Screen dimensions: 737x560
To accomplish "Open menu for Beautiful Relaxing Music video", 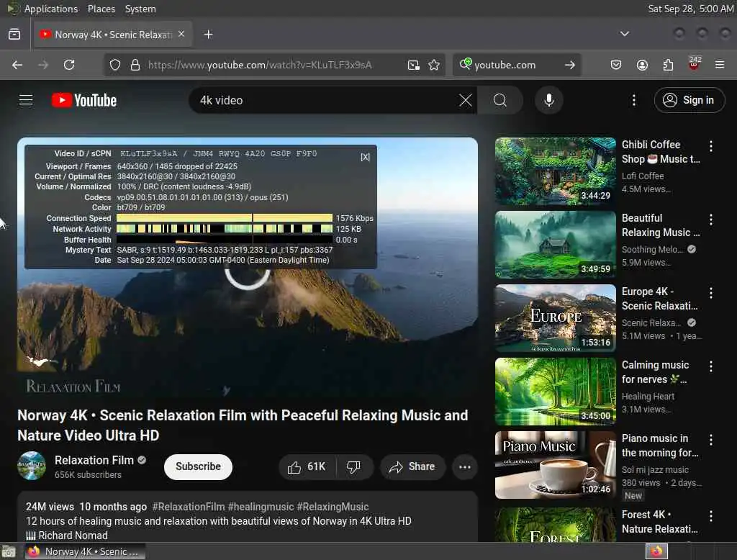I will [710, 220].
